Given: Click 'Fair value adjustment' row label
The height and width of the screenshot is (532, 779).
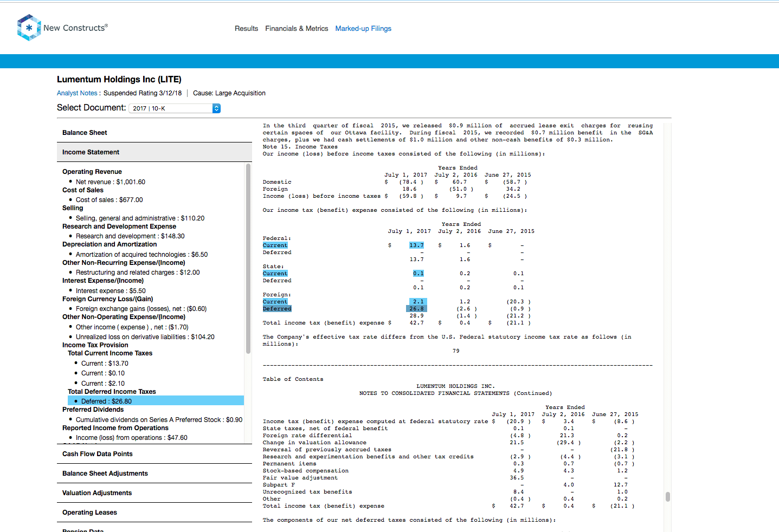Looking at the screenshot, I should click(x=300, y=478).
